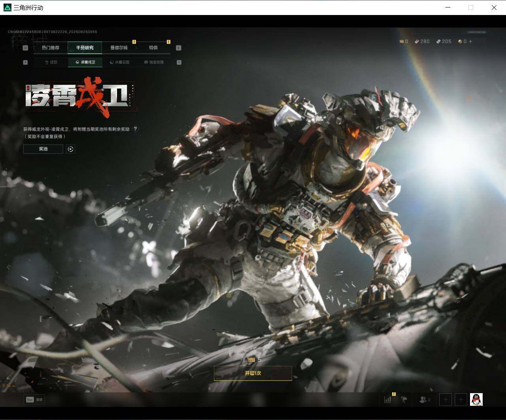Click the flag icon in bottom bar
Image resolution: width=506 pixels, height=420 pixels.
pyautogui.click(x=404, y=399)
